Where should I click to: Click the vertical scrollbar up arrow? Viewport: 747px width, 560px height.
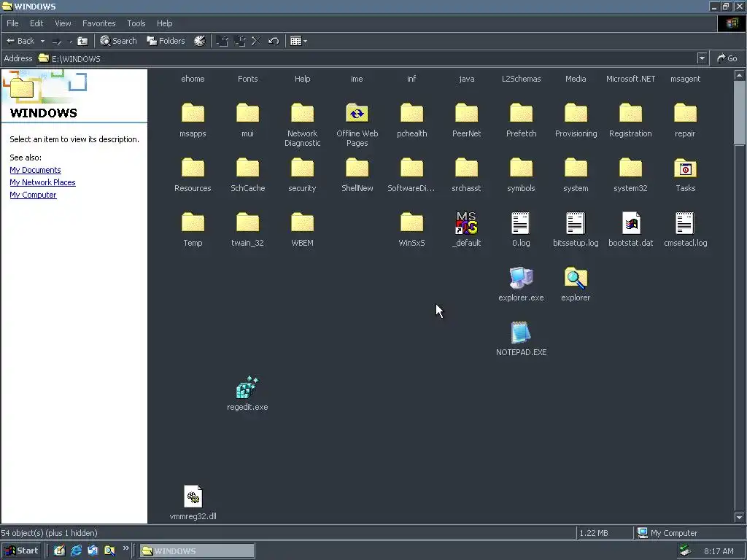click(x=739, y=75)
